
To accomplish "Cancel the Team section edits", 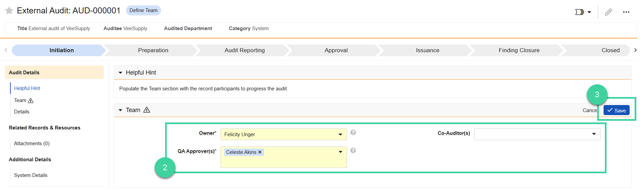I will 590,110.
